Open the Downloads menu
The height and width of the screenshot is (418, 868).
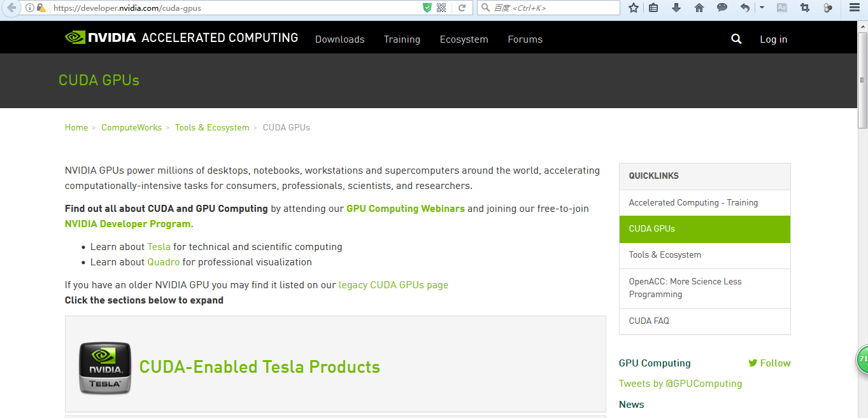[339, 39]
